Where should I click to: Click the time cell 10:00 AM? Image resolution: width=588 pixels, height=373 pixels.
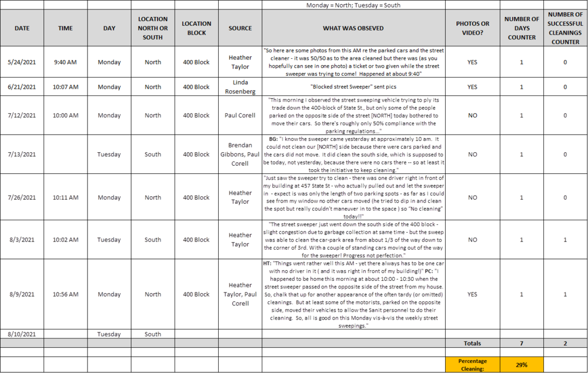65,115
